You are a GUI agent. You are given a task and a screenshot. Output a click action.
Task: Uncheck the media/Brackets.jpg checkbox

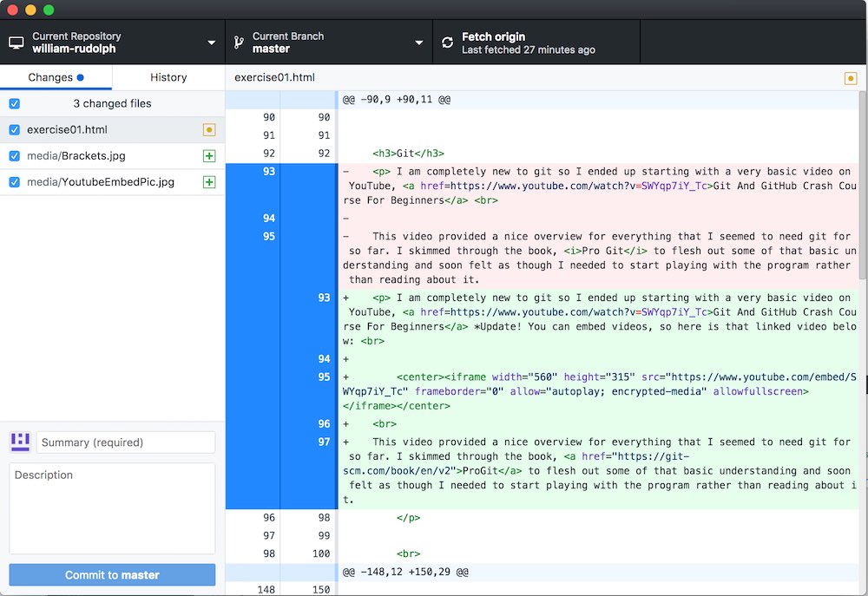[14, 156]
